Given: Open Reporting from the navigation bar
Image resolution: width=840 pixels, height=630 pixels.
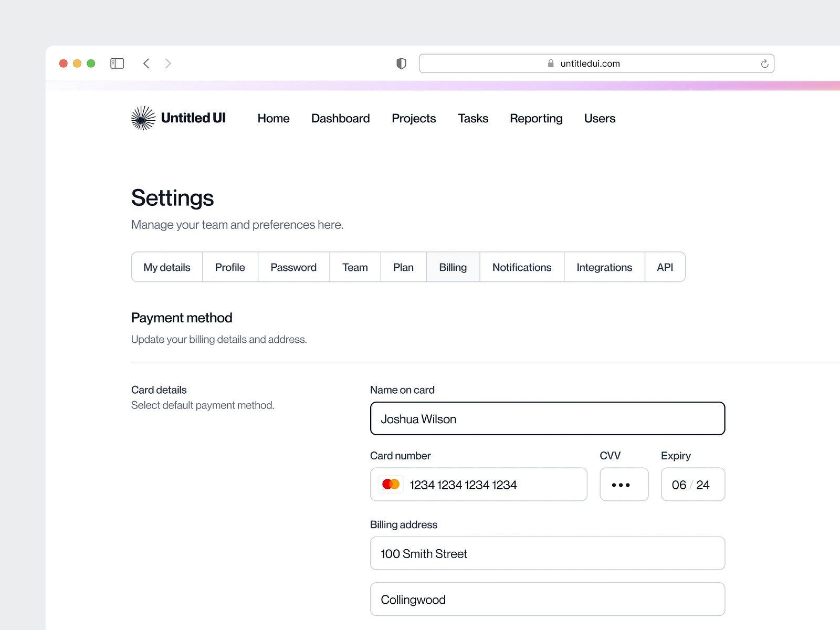Looking at the screenshot, I should 536,118.
